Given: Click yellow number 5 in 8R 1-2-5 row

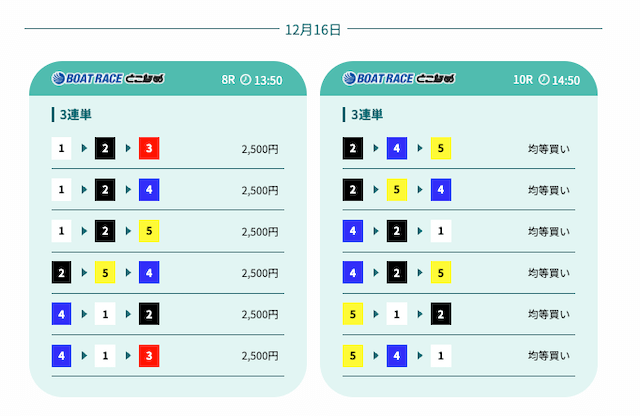Looking at the screenshot, I should coord(149,231).
